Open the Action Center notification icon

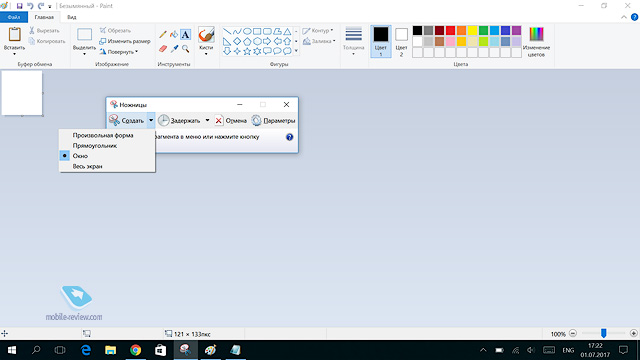tap(623, 350)
